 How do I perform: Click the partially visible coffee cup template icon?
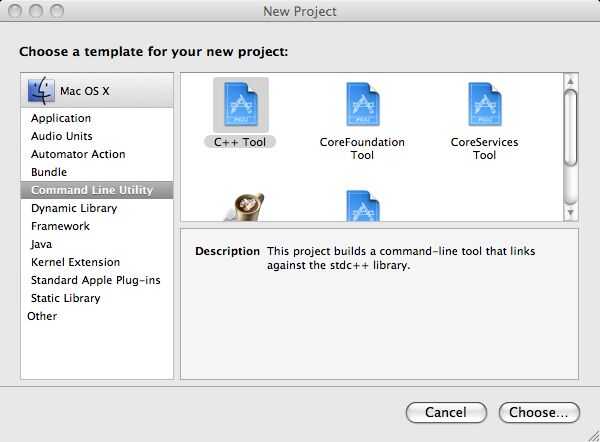(x=240, y=205)
